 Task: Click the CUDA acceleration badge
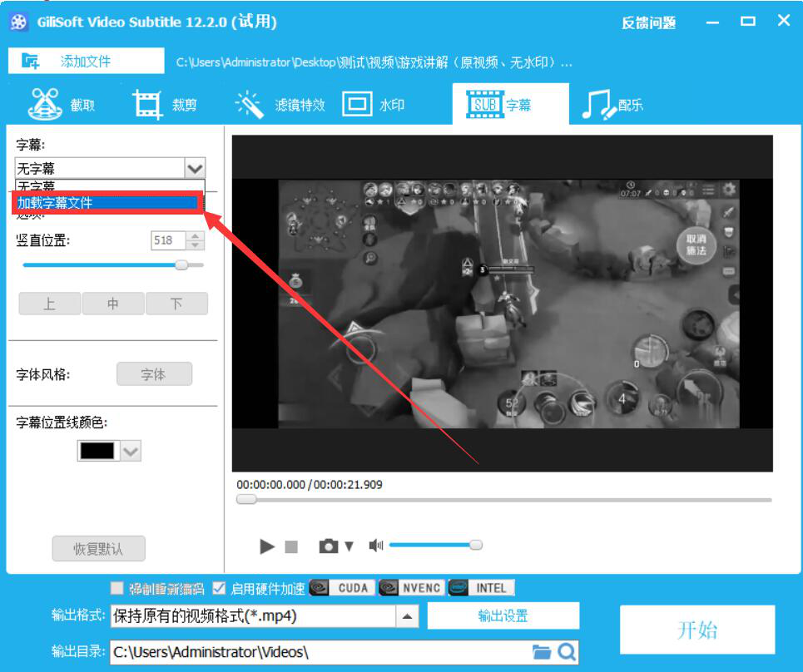pos(343,588)
